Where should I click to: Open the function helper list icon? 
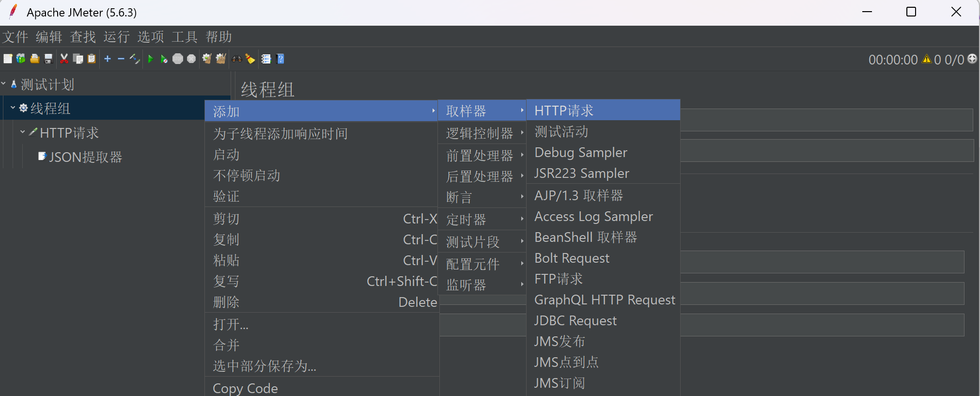point(266,59)
